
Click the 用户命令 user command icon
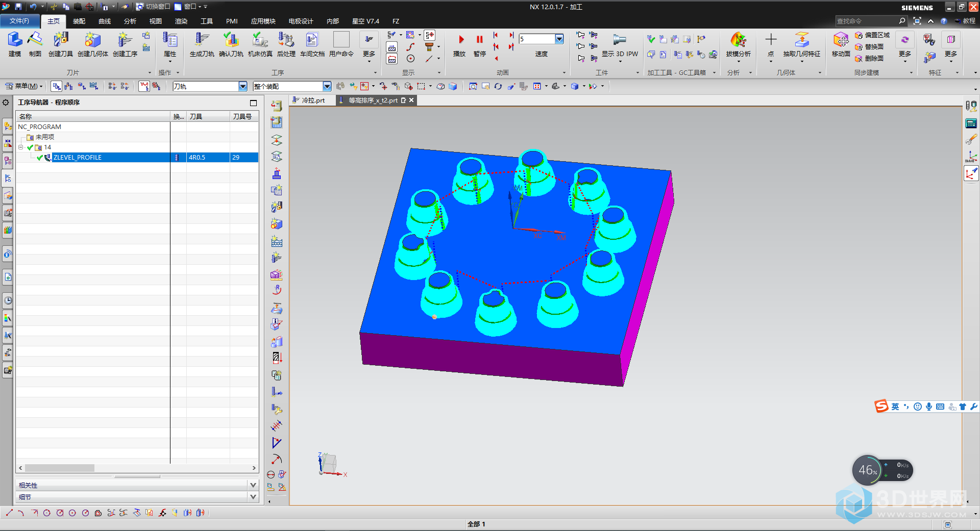[341, 44]
